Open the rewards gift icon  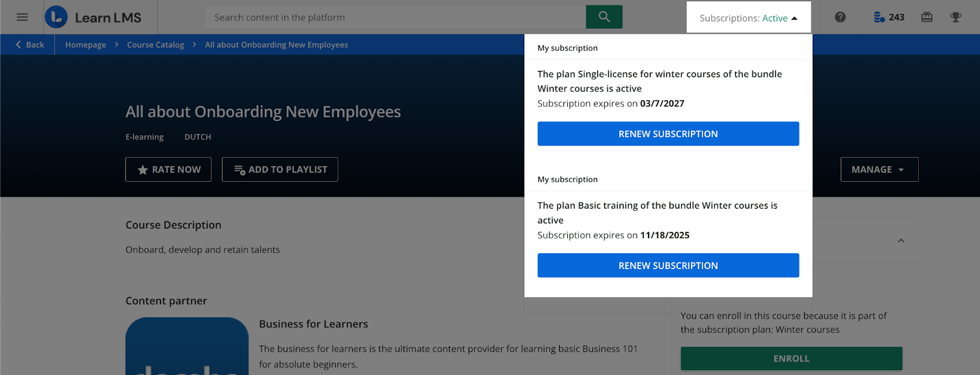pyautogui.click(x=927, y=17)
